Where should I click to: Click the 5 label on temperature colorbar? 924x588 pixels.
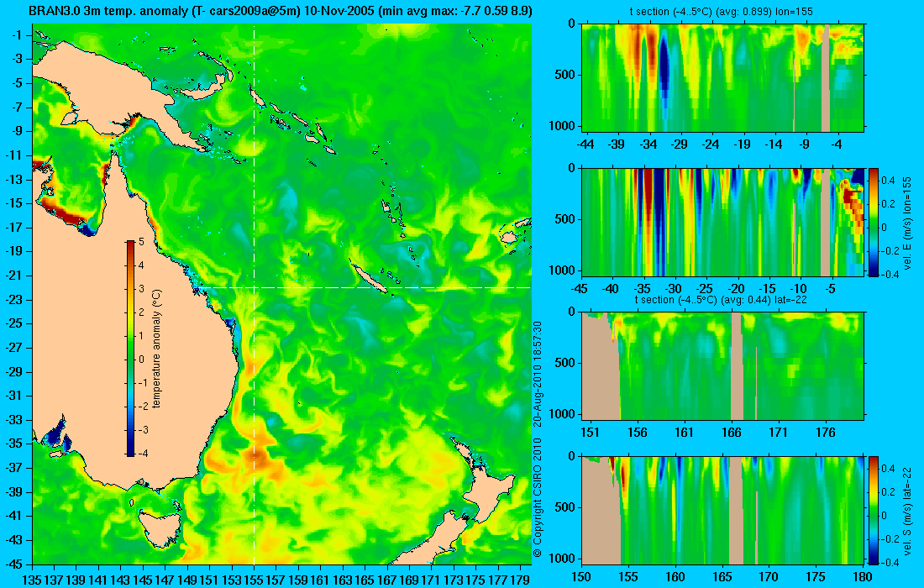click(x=141, y=242)
